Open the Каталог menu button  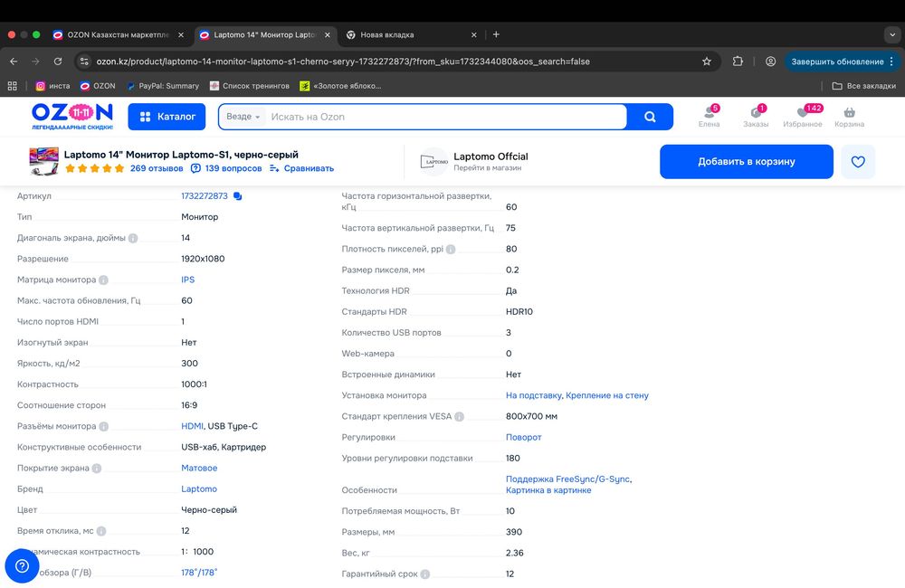(x=167, y=117)
